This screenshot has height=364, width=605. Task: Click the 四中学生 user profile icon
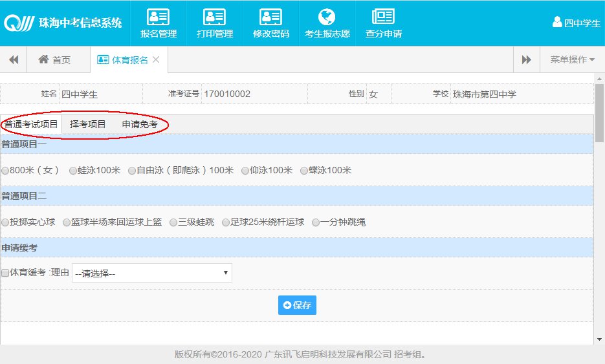pos(556,23)
